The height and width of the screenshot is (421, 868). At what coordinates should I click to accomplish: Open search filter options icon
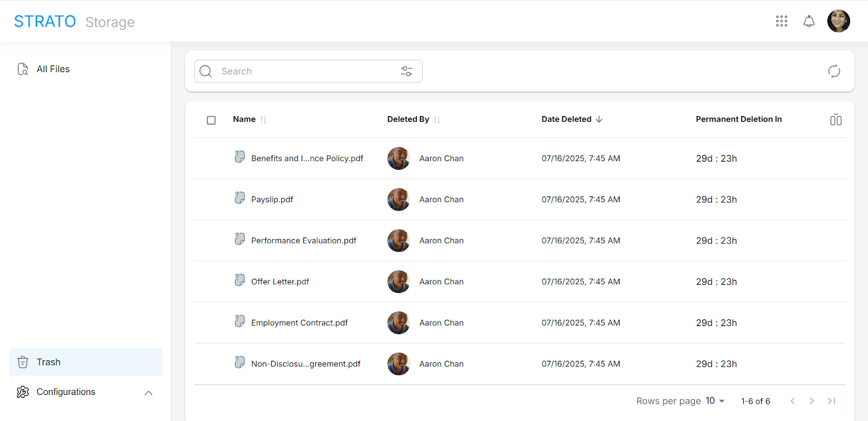[x=406, y=71]
